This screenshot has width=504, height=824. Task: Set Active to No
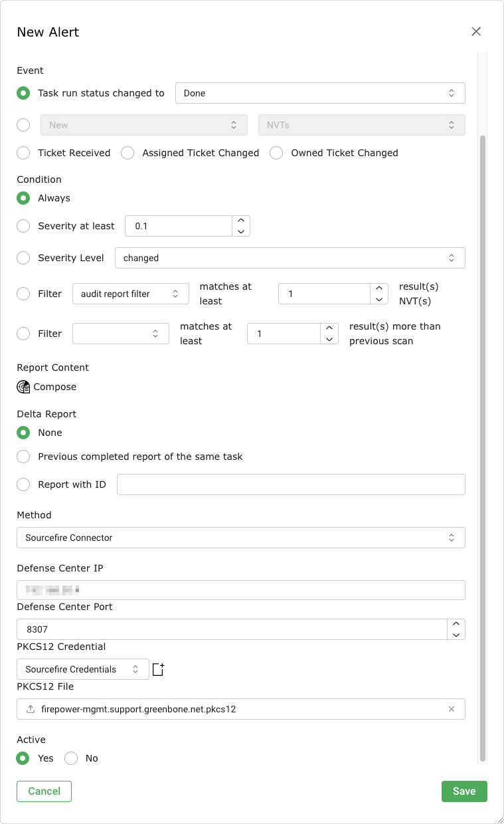pyautogui.click(x=71, y=758)
